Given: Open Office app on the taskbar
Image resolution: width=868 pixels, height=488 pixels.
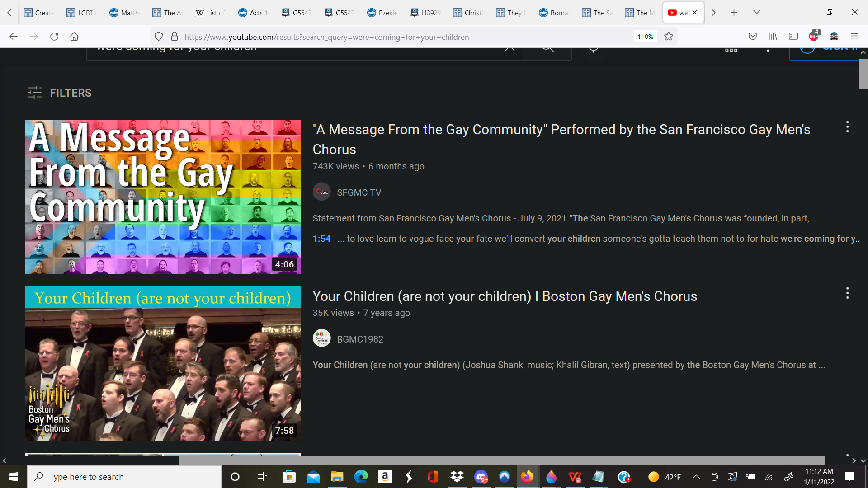Looking at the screenshot, I should pyautogui.click(x=433, y=477).
